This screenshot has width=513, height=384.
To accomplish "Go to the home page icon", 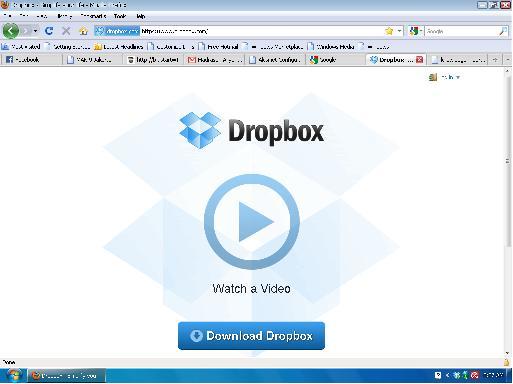I will [x=83, y=31].
